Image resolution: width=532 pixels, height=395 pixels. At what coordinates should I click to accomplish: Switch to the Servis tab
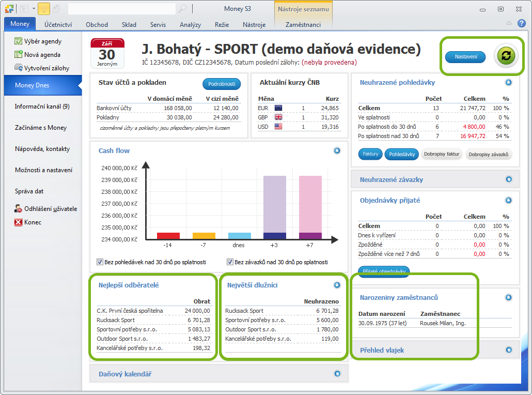(158, 24)
